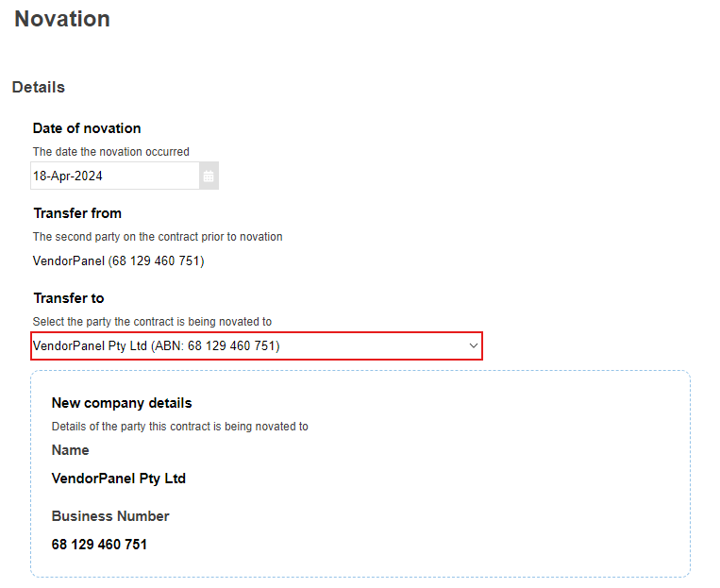
Task: Click the 'Select the party' helper text
Action: [x=152, y=322]
